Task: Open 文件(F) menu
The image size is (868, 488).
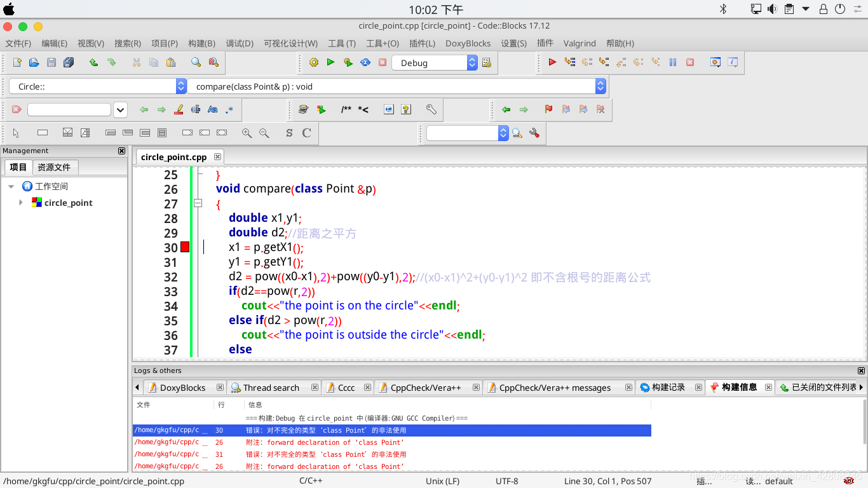Action: pyautogui.click(x=18, y=43)
